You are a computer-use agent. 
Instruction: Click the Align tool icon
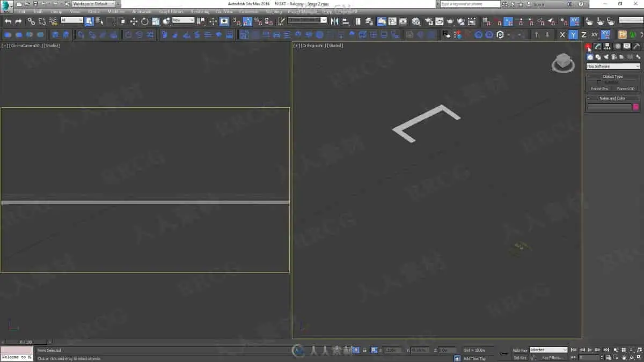tap(346, 21)
